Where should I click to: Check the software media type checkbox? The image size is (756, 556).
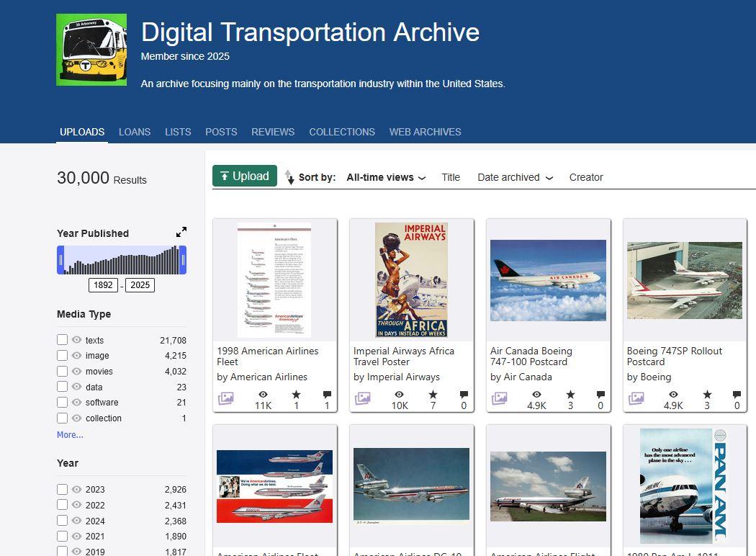(62, 402)
